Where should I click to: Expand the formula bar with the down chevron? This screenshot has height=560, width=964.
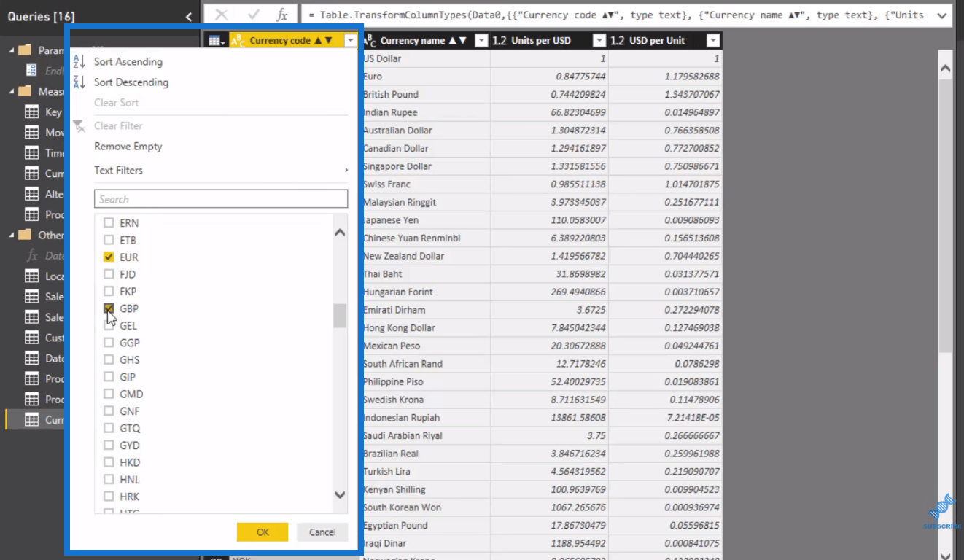point(941,15)
